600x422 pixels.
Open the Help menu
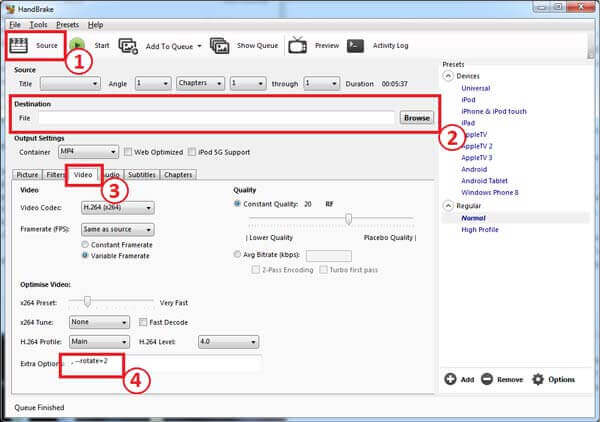pos(95,25)
